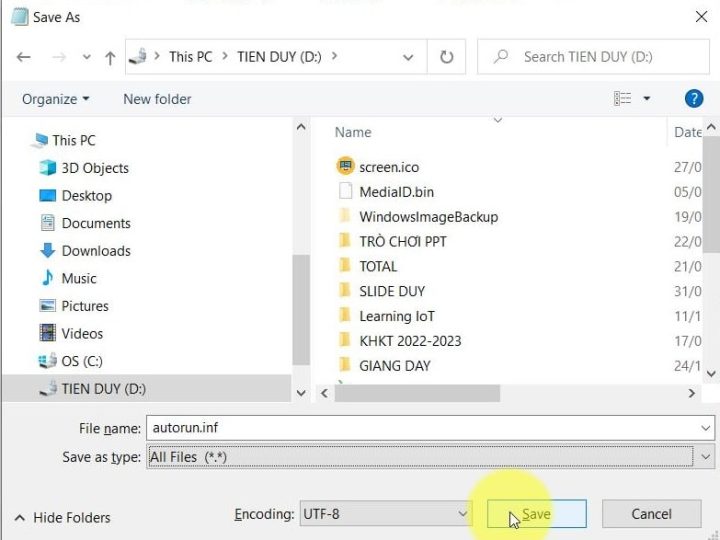
Task: Open the Save as type combo box
Action: (x=430, y=456)
